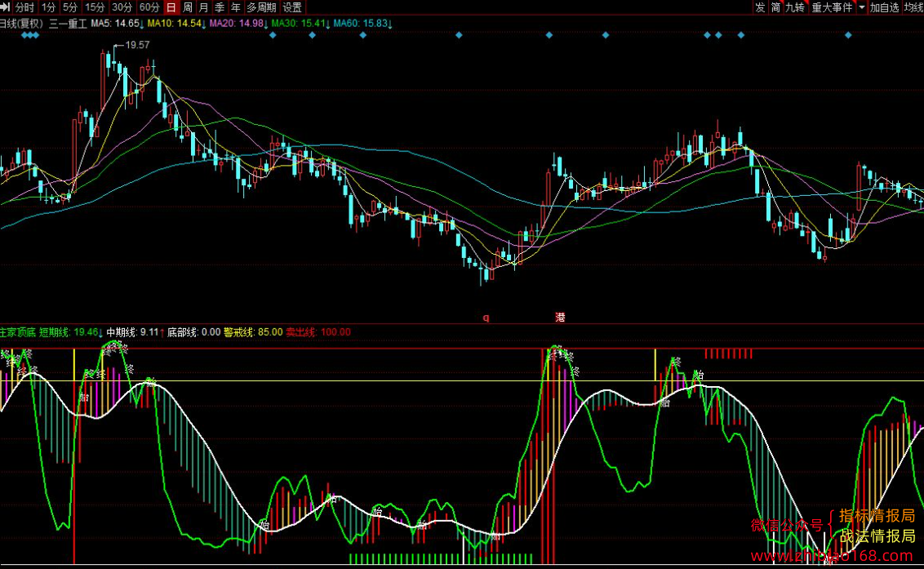Switch to the 年 yearly period tab
This screenshot has width=924, height=569.
pyautogui.click(x=236, y=7)
